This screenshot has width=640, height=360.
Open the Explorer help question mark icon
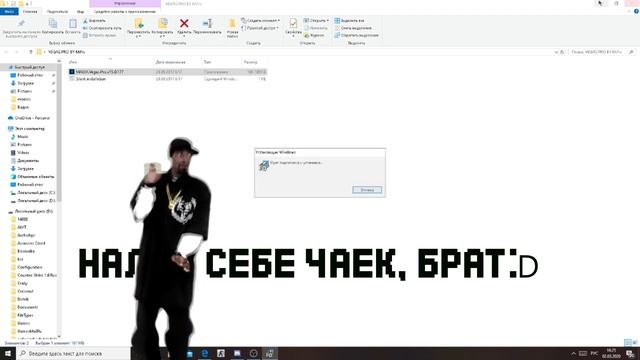click(636, 11)
